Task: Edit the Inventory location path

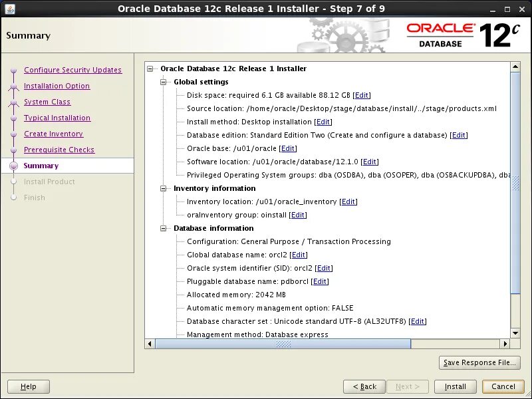Action: 348,201
